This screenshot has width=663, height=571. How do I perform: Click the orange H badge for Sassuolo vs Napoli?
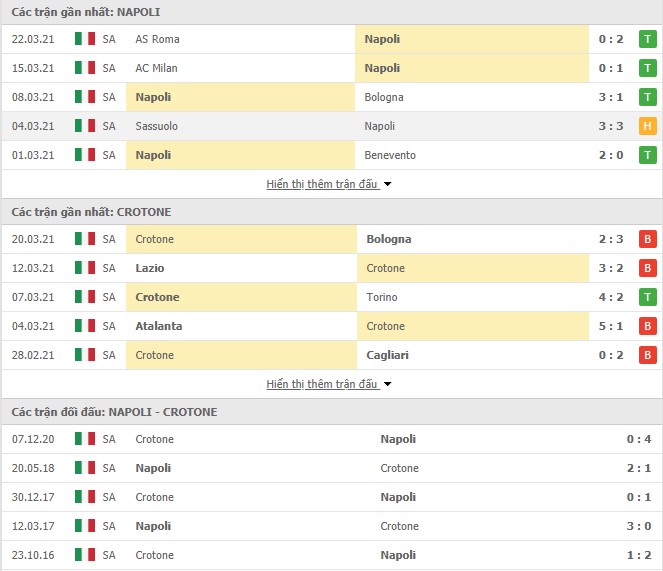point(647,126)
